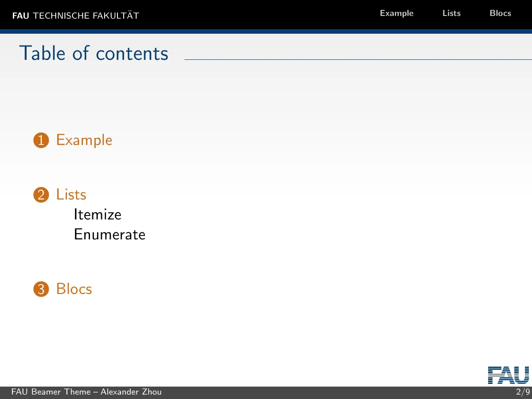Click the Example entry in table of contents
532x399 pixels.
click(x=84, y=140)
